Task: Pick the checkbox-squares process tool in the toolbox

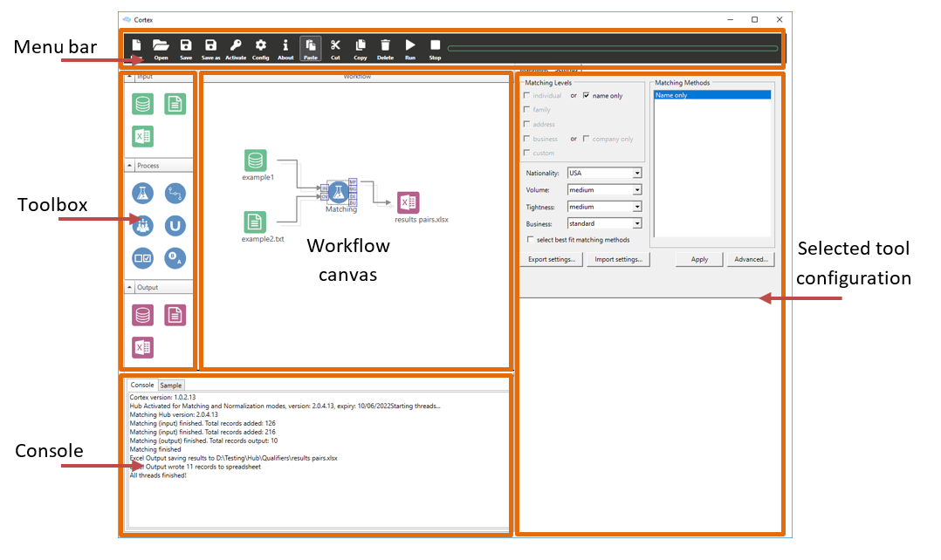Action: (x=143, y=258)
